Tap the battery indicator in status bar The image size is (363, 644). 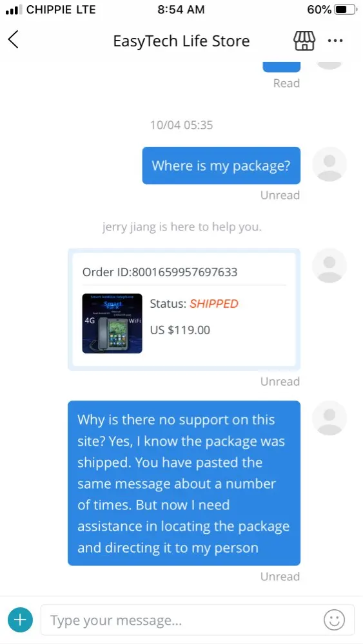click(x=346, y=10)
